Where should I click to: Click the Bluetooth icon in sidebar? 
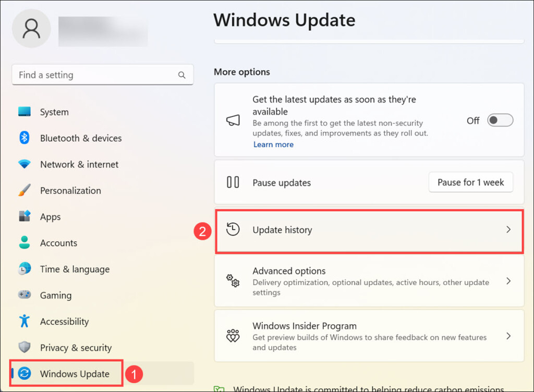click(25, 138)
